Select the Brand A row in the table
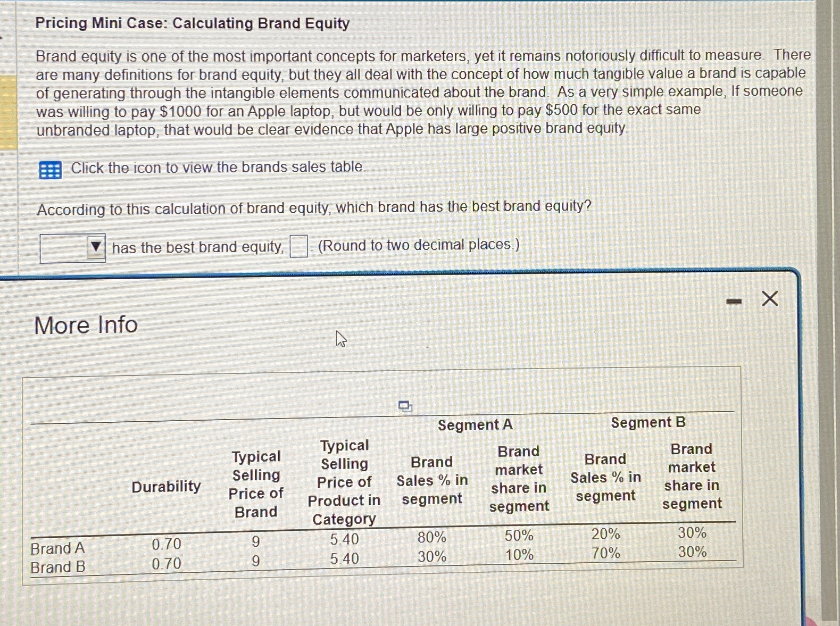Screen dimensions: 840x626 coord(57,548)
